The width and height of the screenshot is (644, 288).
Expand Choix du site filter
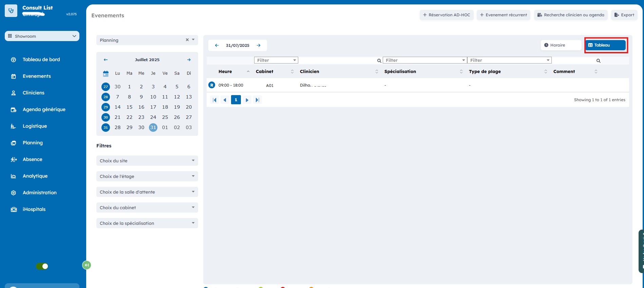(147, 161)
